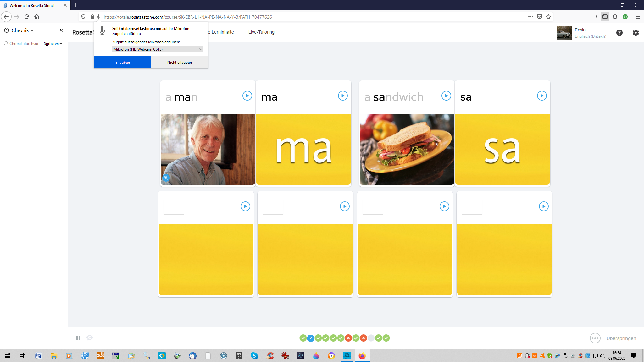
Task: Play audio for 'a man' card
Action: (247, 96)
